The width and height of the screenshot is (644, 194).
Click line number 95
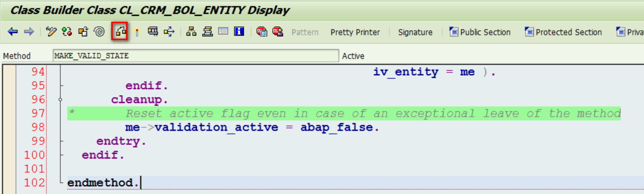coord(38,86)
